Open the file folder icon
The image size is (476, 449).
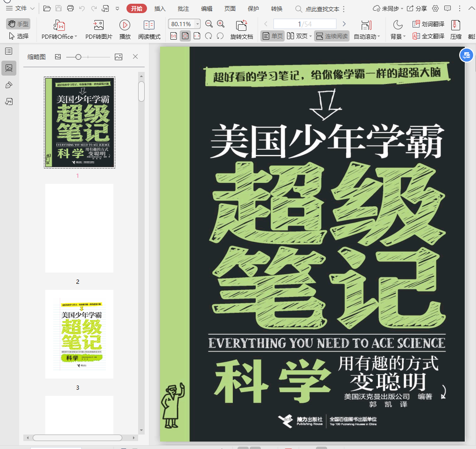47,8
